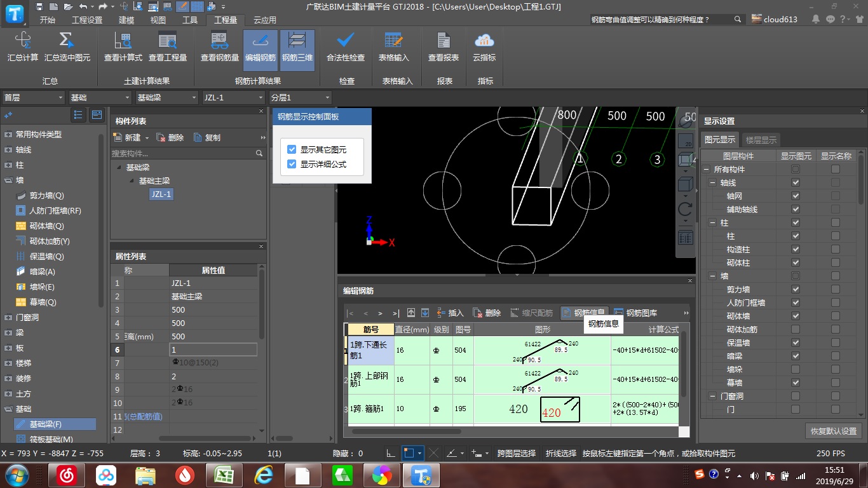Toggle 显示图元 checkbox for 剪力墙
The height and width of the screenshot is (488, 868).
(x=796, y=289)
